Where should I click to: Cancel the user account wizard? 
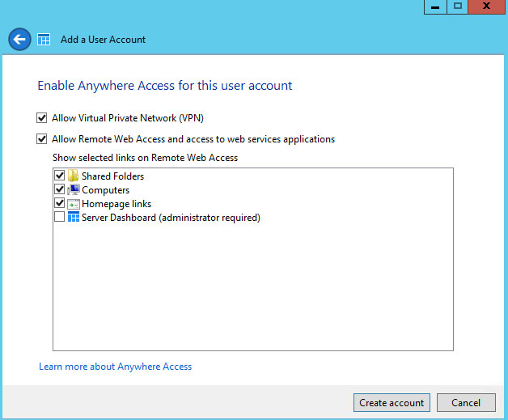click(x=466, y=402)
